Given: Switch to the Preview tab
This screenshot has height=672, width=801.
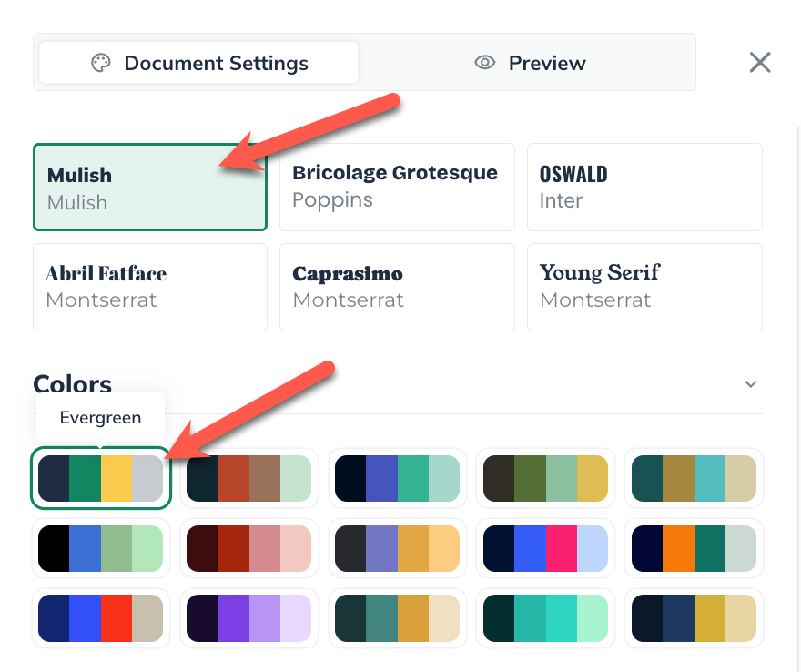Looking at the screenshot, I should [x=530, y=62].
